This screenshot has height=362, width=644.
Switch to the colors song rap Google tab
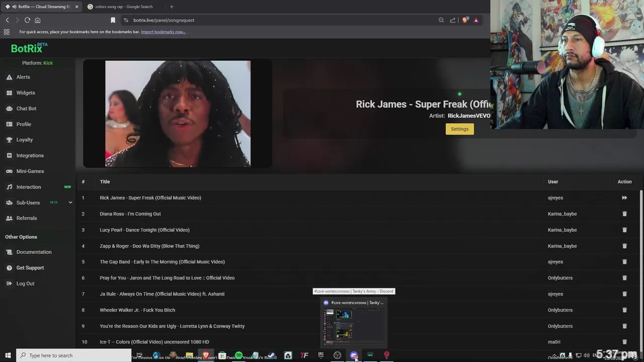tap(123, 7)
